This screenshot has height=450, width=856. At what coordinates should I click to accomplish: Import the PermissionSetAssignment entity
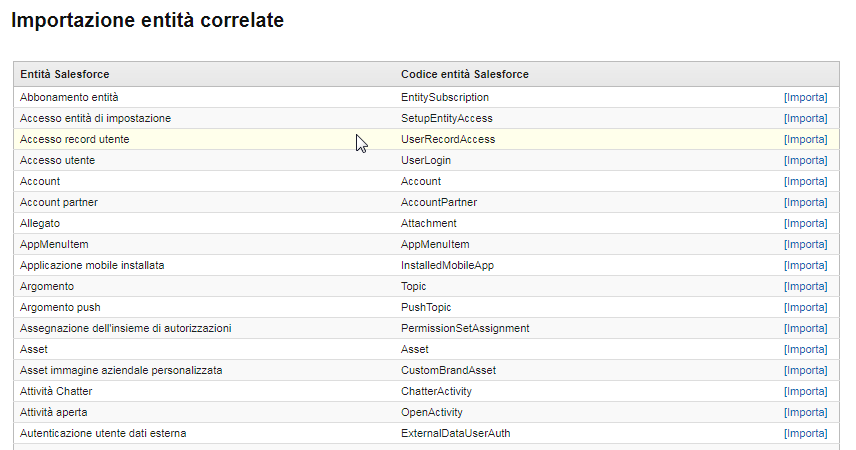click(806, 329)
